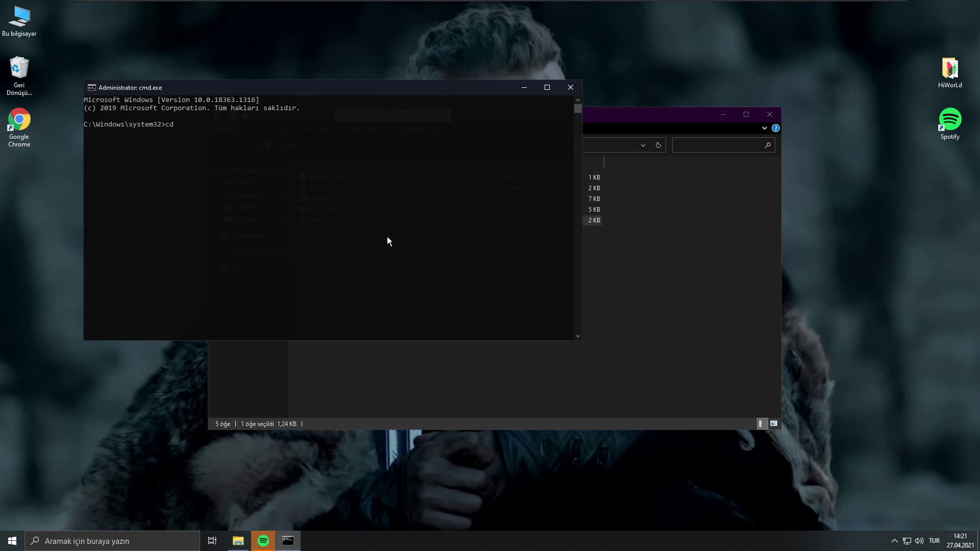Click the Task View button on the taskbar
This screenshot has width=980, height=551.
click(212, 540)
